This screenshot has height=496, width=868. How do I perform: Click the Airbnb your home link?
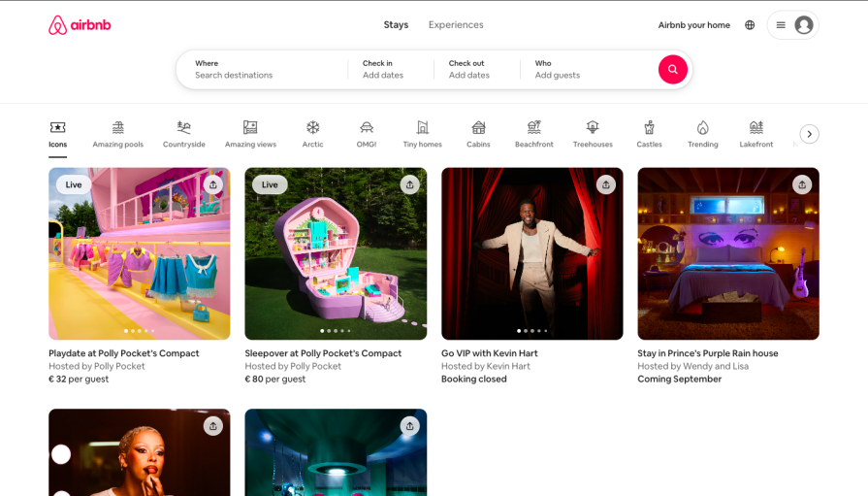point(693,25)
